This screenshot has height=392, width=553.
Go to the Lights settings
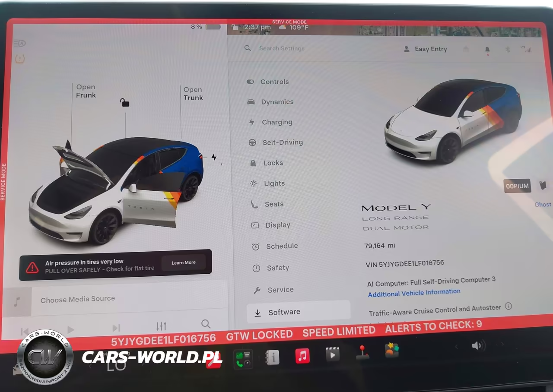268,183
